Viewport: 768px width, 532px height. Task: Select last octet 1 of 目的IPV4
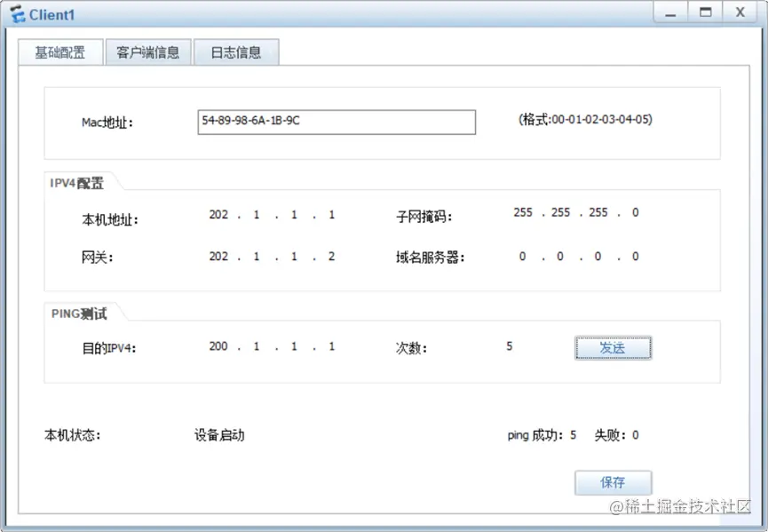[331, 346]
